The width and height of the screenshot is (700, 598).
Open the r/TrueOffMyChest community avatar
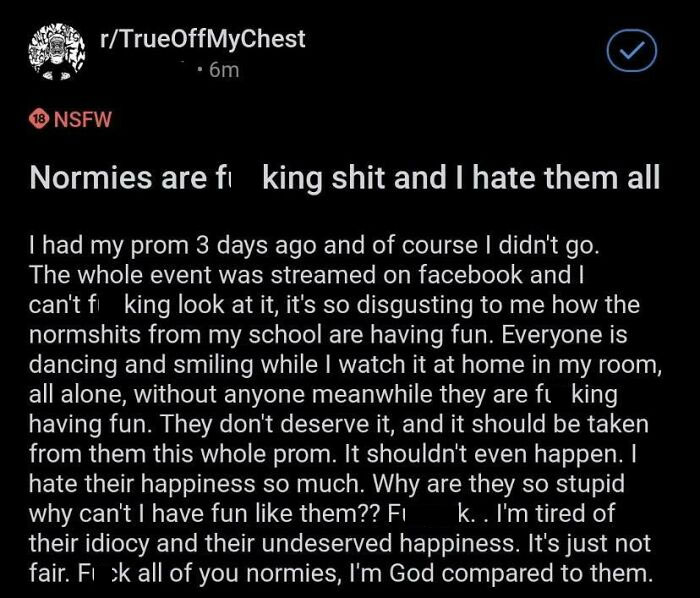pos(57,52)
